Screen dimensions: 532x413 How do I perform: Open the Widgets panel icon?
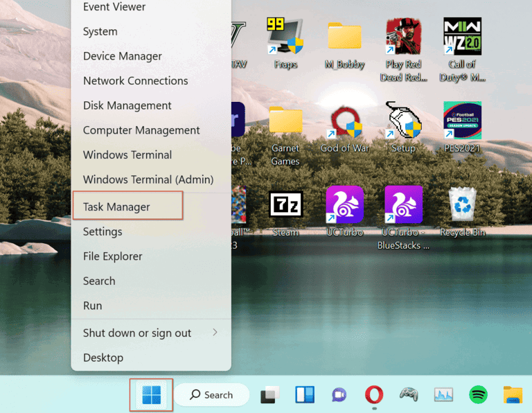coord(305,395)
